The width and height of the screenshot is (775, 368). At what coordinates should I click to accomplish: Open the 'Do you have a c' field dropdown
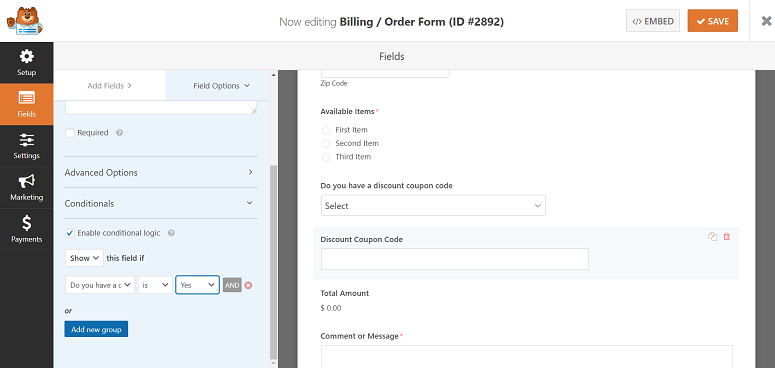(100, 285)
